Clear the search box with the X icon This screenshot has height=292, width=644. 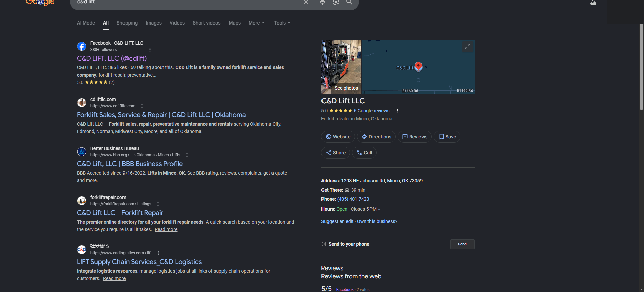click(306, 2)
